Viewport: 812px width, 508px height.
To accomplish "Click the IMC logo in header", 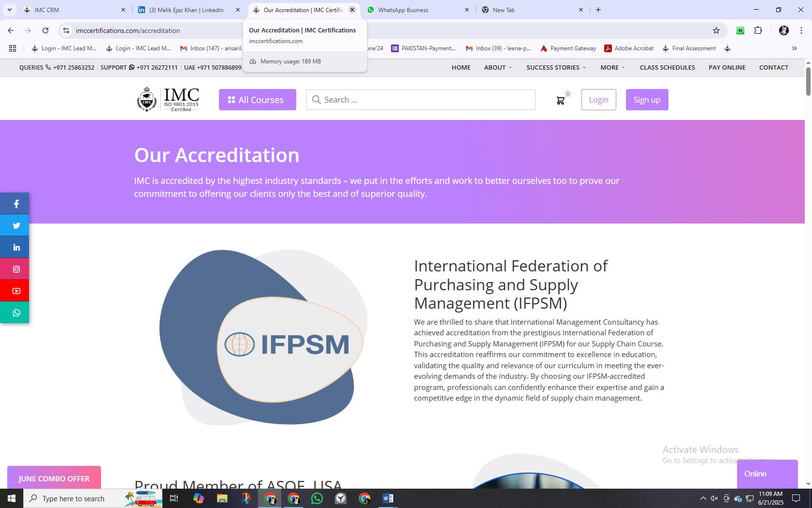I will point(168,99).
